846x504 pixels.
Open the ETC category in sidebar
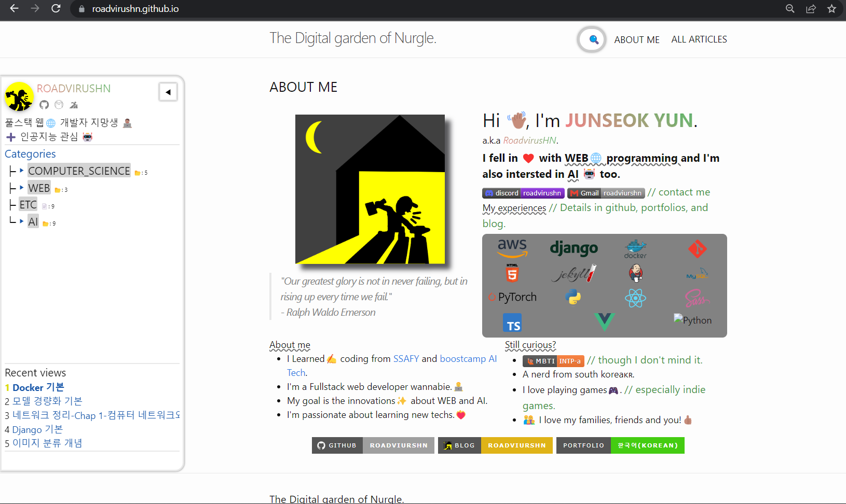coord(28,205)
